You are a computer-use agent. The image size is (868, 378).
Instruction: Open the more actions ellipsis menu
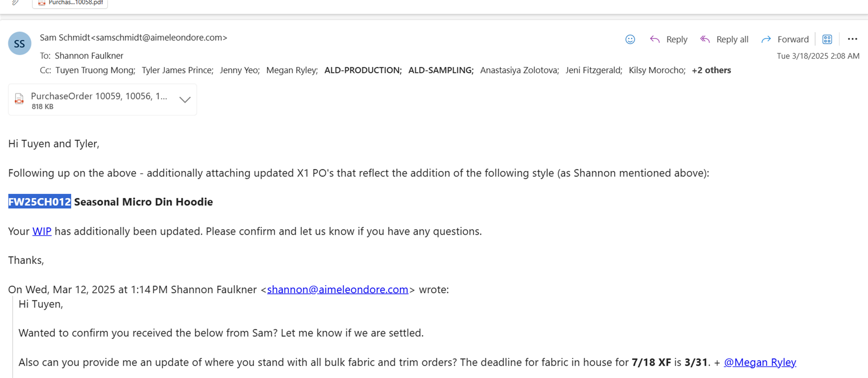pos(852,39)
